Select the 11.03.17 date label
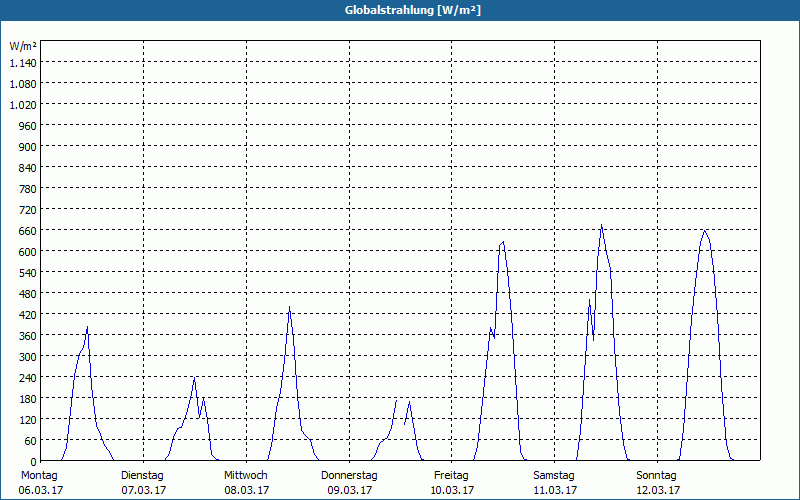The width and height of the screenshot is (800, 500). 556,490
